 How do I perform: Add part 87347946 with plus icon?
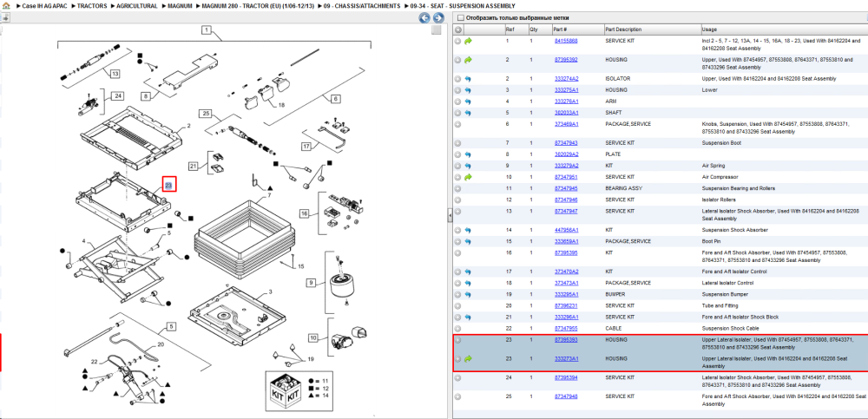[x=457, y=200]
